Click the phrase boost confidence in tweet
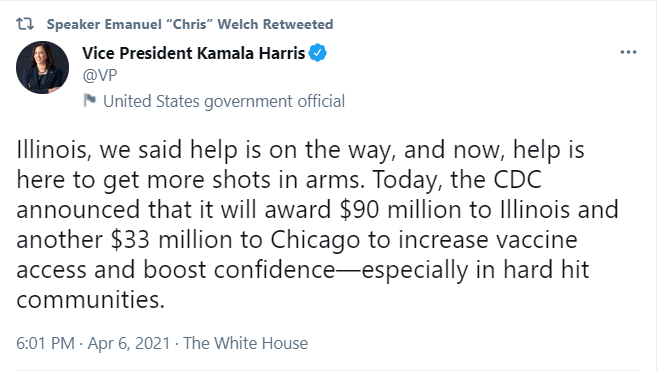 coord(239,270)
